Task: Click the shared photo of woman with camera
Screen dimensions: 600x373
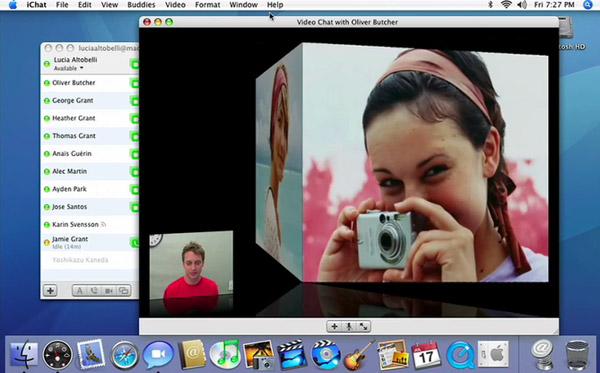Action: pyautogui.click(x=425, y=163)
